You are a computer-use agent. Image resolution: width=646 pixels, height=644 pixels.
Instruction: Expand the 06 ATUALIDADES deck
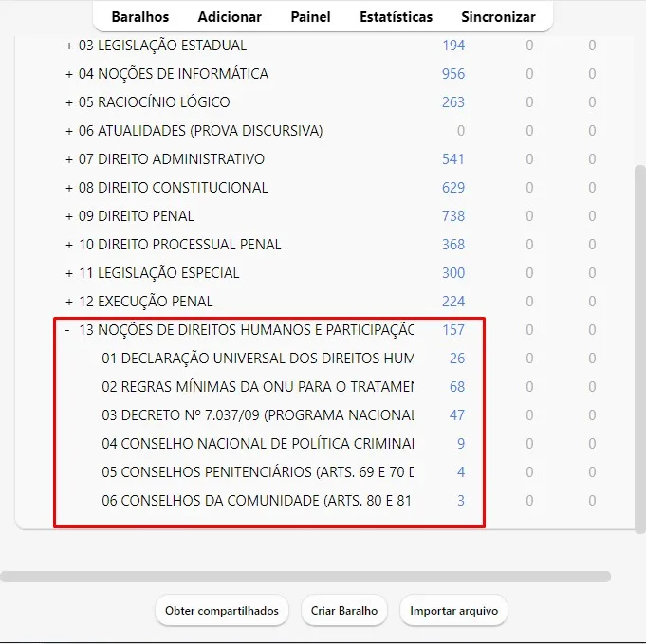pos(69,131)
